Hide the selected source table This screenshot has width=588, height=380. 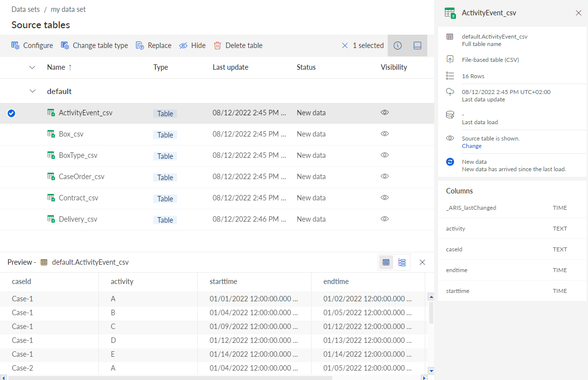pos(192,46)
